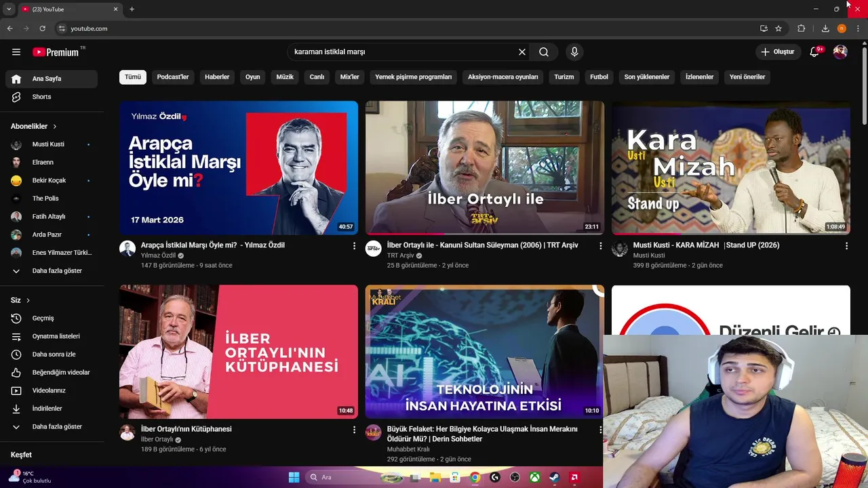Viewport: 868px width, 488px height.
Task: Open the Fatih Altaylı subscription channel
Action: click(52, 217)
